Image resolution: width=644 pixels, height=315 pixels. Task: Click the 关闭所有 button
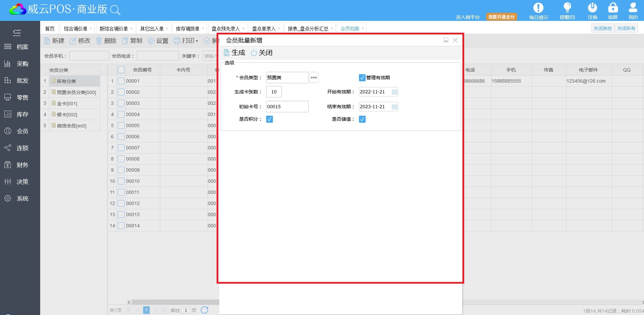[626, 28]
